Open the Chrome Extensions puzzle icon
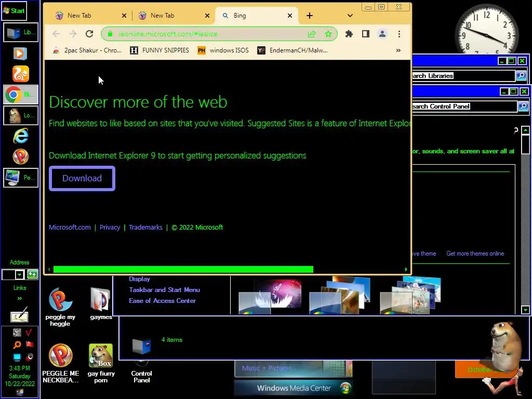Screen dimensions: 532x399 349,34
